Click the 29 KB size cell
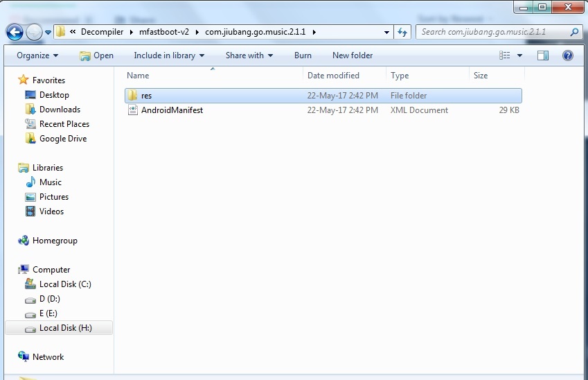The height and width of the screenshot is (380, 588). click(x=509, y=110)
